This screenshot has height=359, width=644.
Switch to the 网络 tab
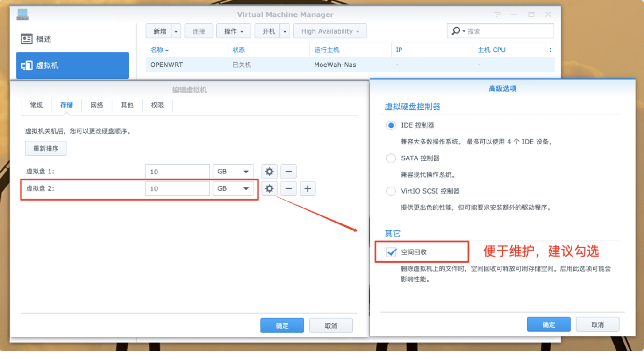(97, 105)
